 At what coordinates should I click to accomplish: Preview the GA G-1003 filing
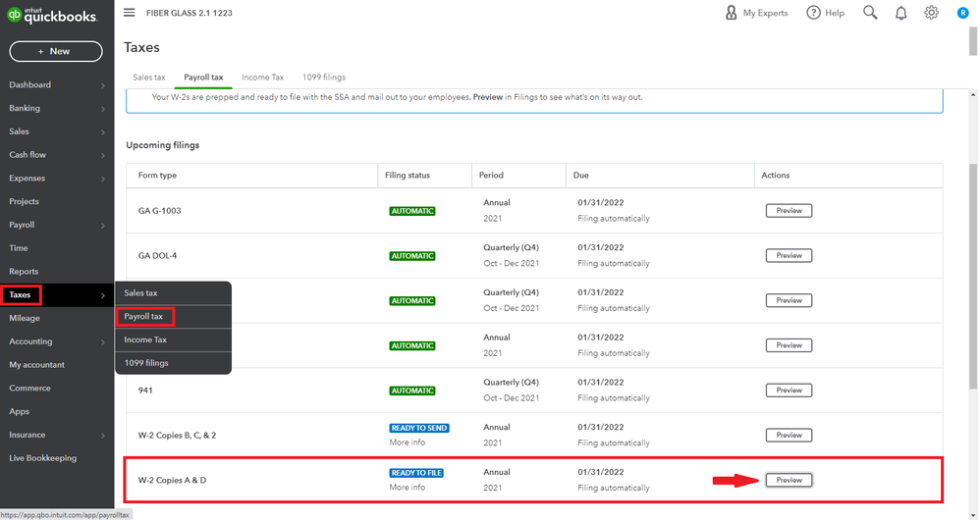coord(789,211)
